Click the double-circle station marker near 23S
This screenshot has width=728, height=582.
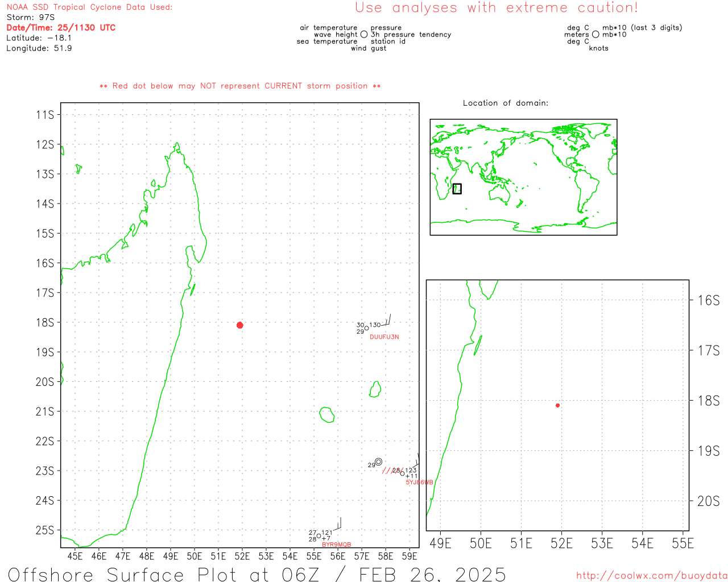[x=378, y=462]
